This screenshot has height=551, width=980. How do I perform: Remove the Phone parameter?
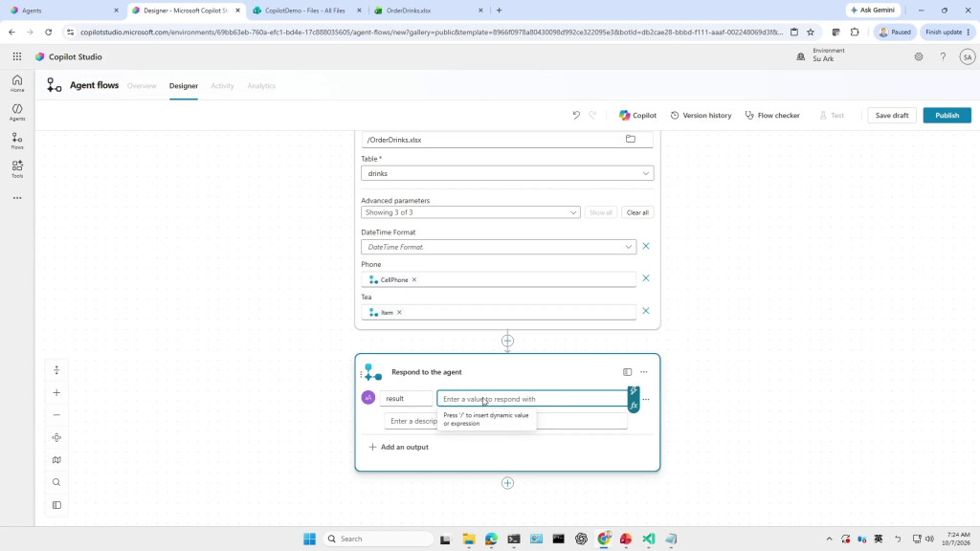(646, 278)
